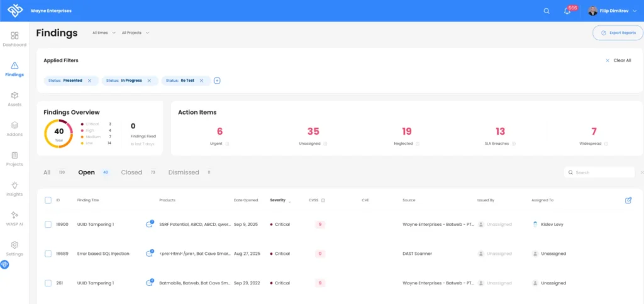Image resolution: width=644 pixels, height=304 pixels.
Task: Click the add filter plus icon
Action: coord(217,81)
